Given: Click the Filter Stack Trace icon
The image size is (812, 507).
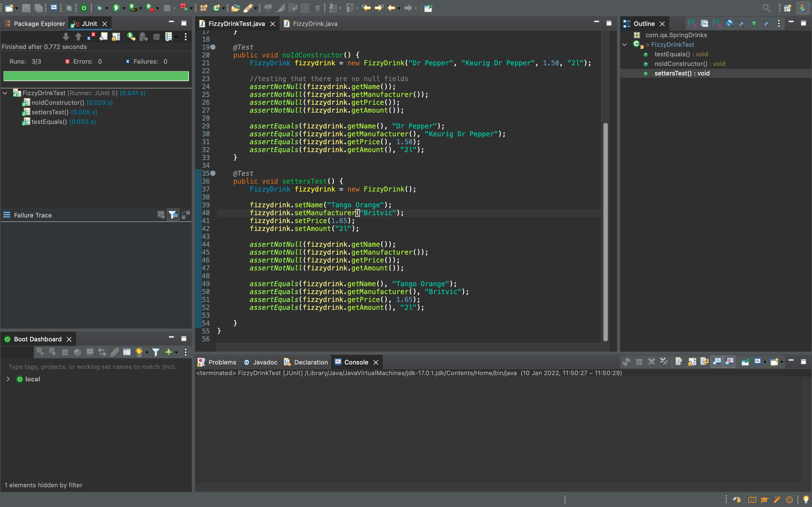Looking at the screenshot, I should pyautogui.click(x=173, y=215).
